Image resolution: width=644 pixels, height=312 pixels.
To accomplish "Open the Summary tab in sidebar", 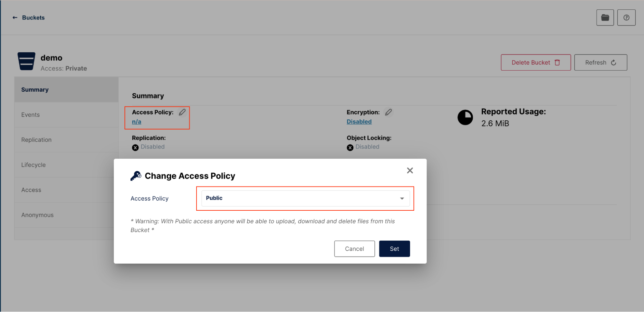I will 35,90.
